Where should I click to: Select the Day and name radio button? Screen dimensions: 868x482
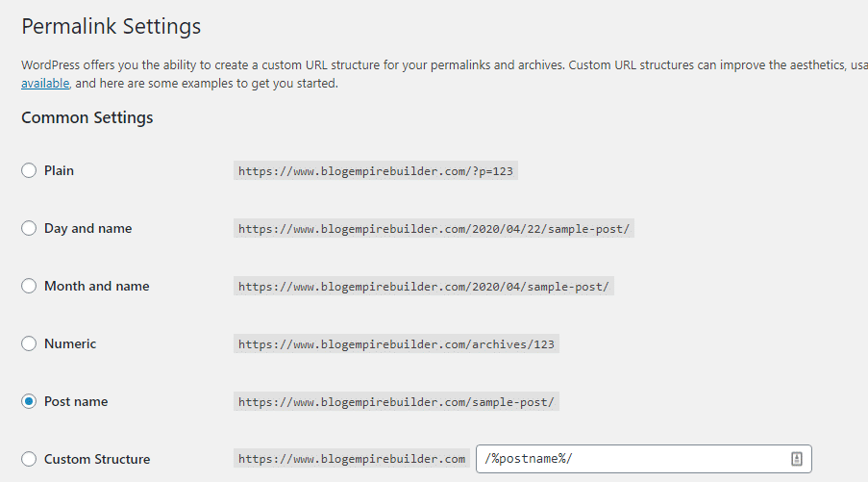point(29,228)
